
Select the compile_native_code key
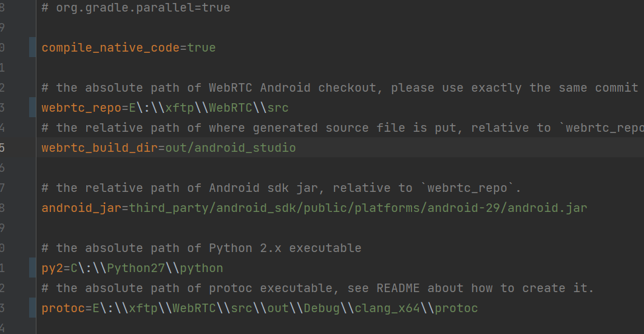click(x=110, y=47)
